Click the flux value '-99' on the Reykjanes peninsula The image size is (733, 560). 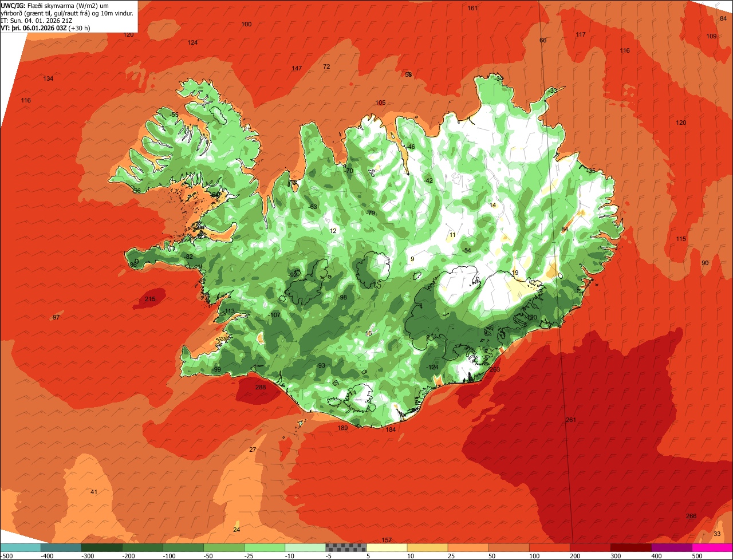216,370
